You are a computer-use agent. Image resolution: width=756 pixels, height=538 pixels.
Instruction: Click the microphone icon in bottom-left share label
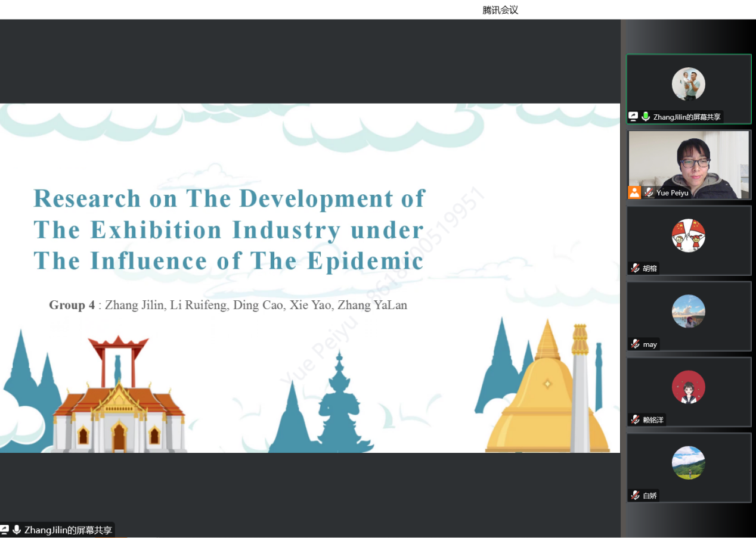click(17, 530)
